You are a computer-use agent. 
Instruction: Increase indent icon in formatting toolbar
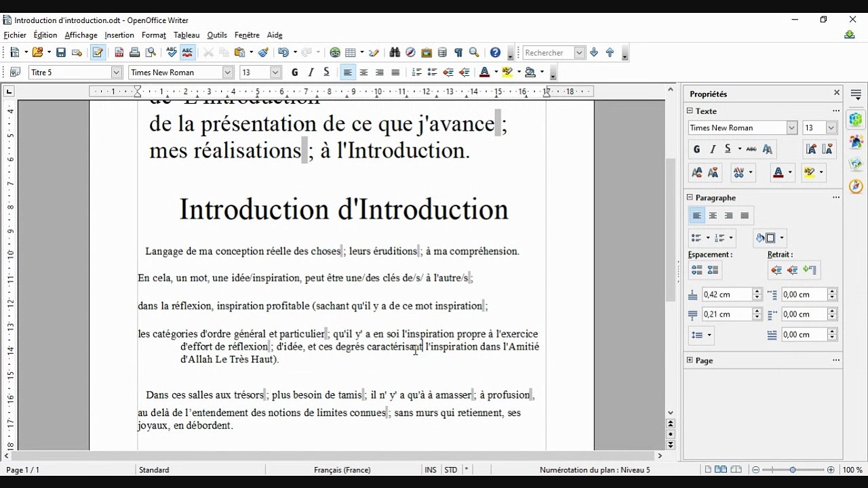click(464, 72)
